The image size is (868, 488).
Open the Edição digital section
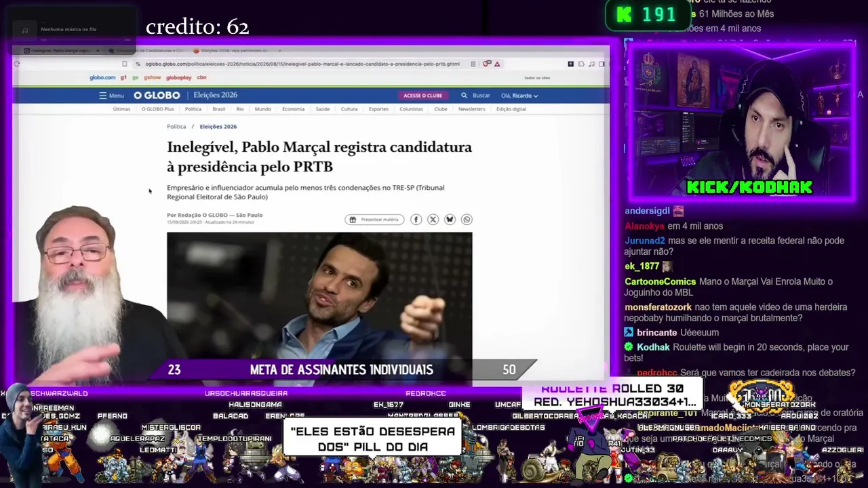click(511, 109)
